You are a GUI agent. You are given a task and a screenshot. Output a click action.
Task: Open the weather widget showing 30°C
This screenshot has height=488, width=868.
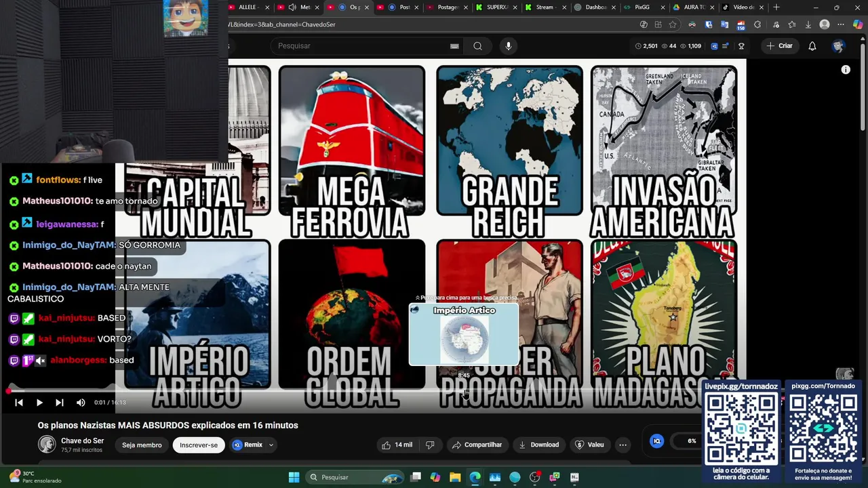tap(34, 477)
